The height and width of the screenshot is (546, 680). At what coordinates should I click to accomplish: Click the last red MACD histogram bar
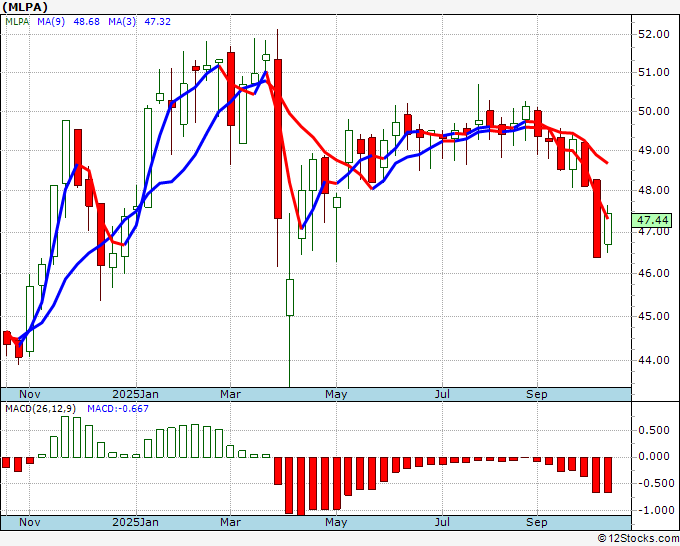point(608,474)
